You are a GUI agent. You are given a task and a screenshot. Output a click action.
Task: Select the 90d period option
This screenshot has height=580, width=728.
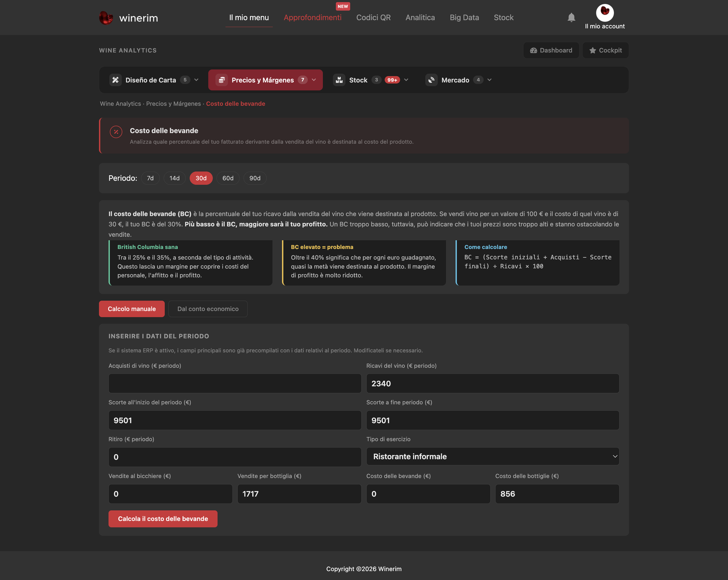[255, 178]
